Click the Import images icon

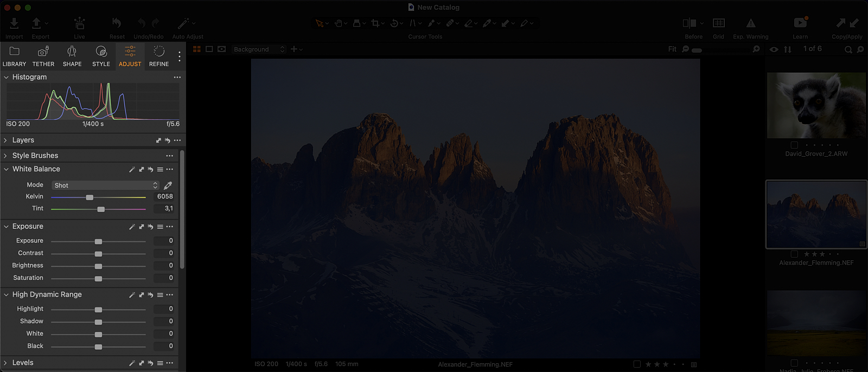[14, 23]
